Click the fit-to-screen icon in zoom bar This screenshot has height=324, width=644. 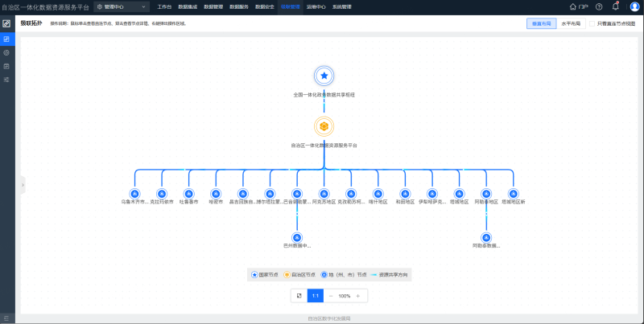(x=299, y=296)
